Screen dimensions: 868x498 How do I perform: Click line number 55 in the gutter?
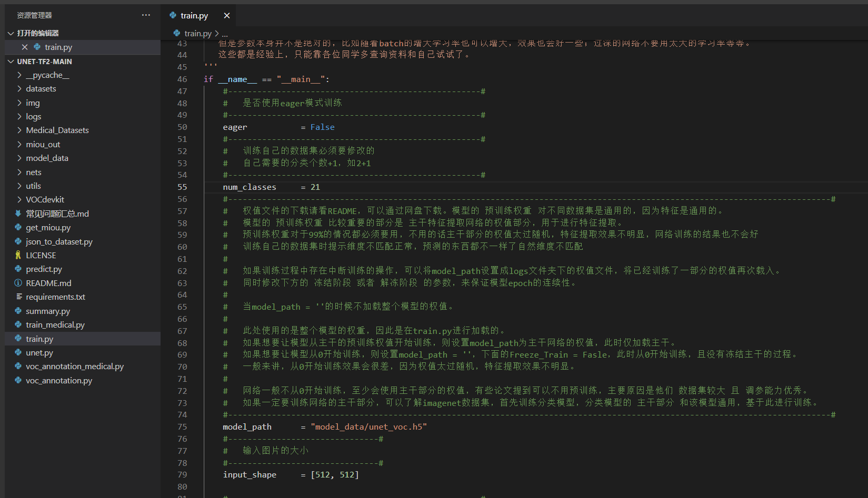pyautogui.click(x=182, y=187)
